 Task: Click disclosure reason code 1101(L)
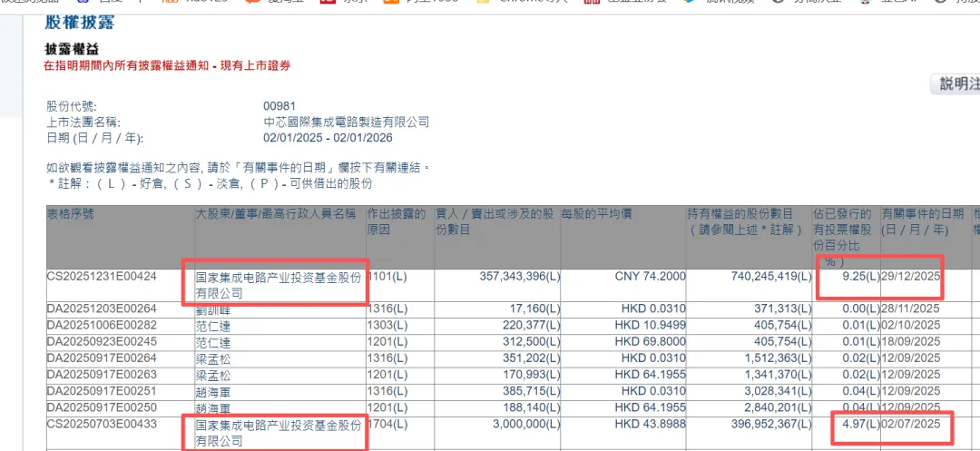[x=387, y=276]
